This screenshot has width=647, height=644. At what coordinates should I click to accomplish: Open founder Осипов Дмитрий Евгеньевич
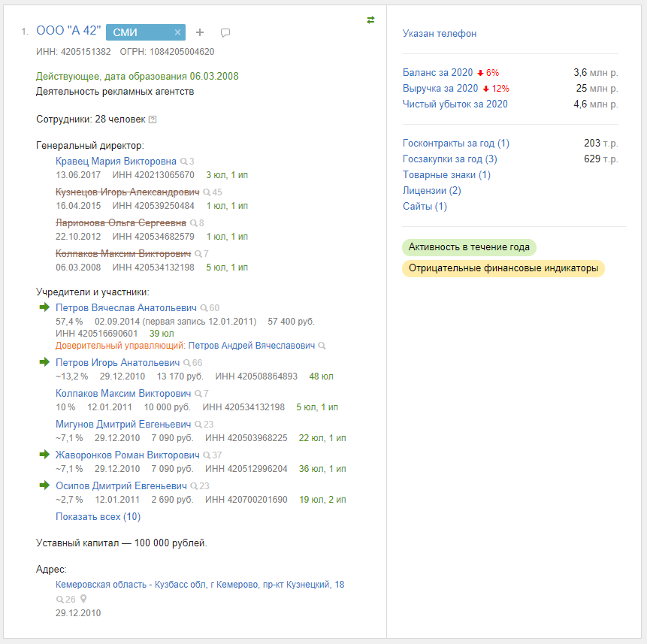click(x=121, y=486)
